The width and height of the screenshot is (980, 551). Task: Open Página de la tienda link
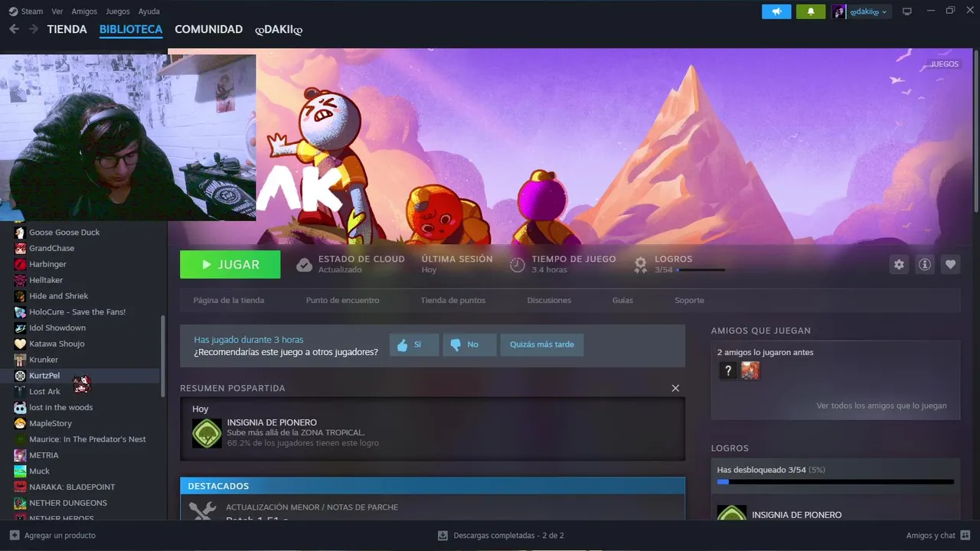pos(229,300)
